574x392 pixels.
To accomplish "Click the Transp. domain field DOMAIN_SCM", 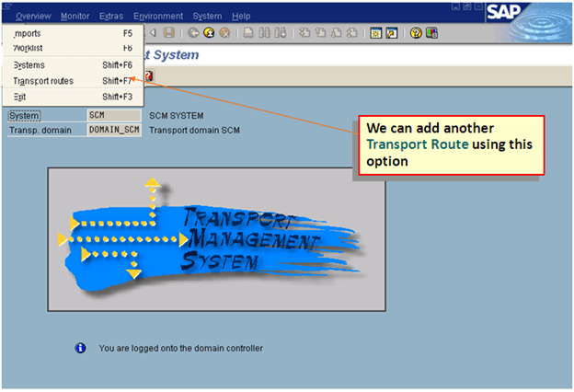I will click(114, 130).
